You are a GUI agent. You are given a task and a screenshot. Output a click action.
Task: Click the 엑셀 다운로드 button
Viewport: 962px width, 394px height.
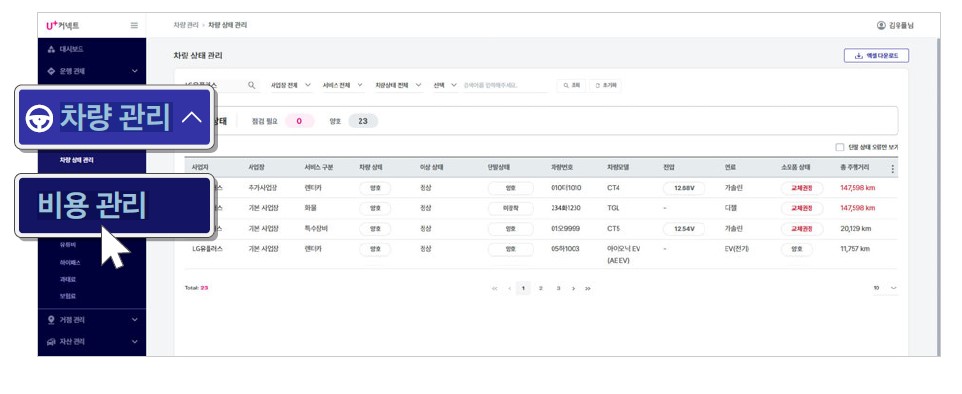pyautogui.click(x=876, y=56)
